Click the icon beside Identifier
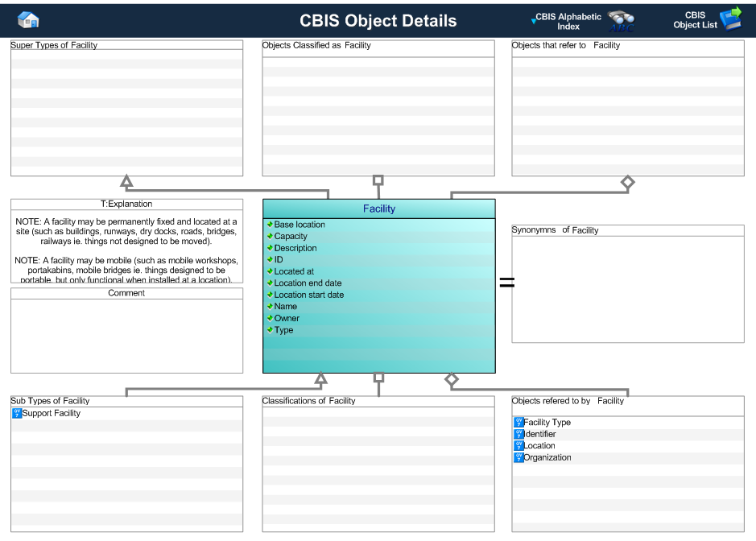Image resolution: width=756 pixels, height=541 pixels. click(x=518, y=434)
